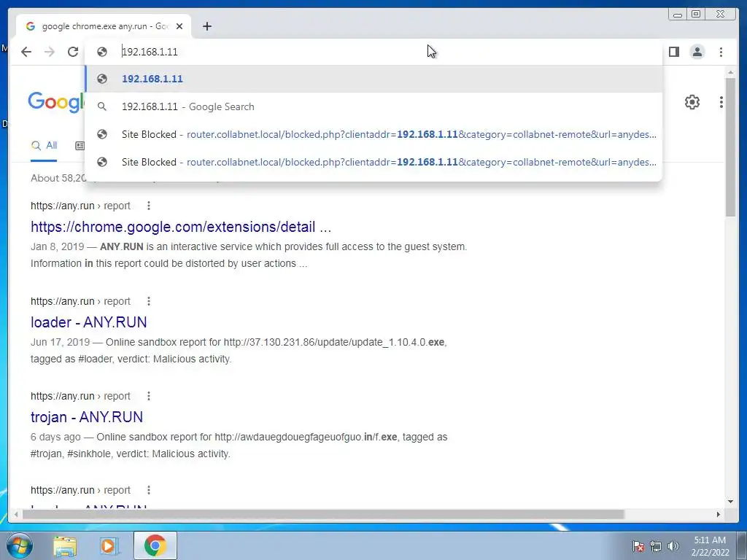
Task: Click the globe icon in the address bar
Action: tap(102, 52)
